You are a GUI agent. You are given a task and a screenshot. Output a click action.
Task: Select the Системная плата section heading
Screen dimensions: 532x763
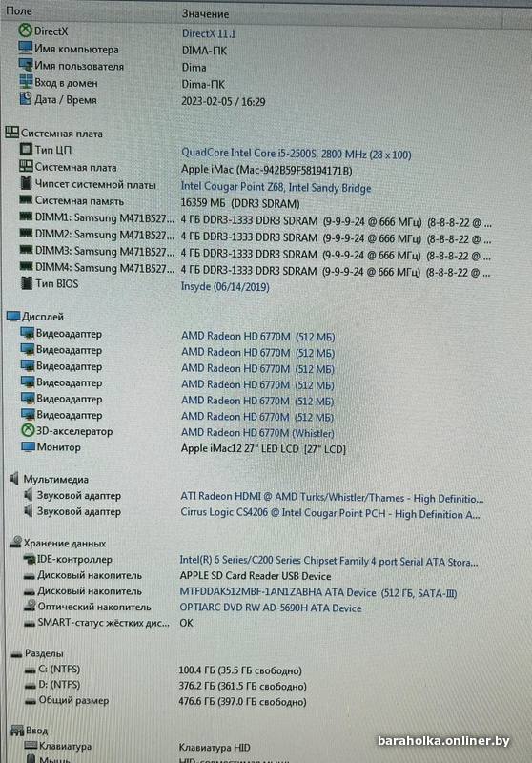tap(61, 133)
